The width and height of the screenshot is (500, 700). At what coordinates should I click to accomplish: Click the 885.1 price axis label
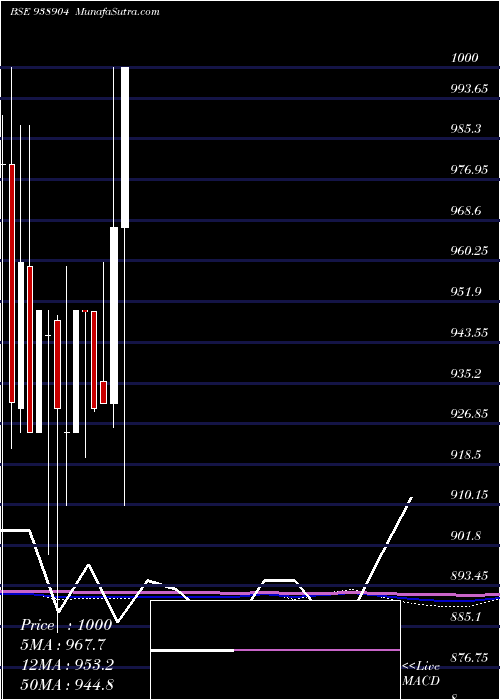click(x=466, y=617)
